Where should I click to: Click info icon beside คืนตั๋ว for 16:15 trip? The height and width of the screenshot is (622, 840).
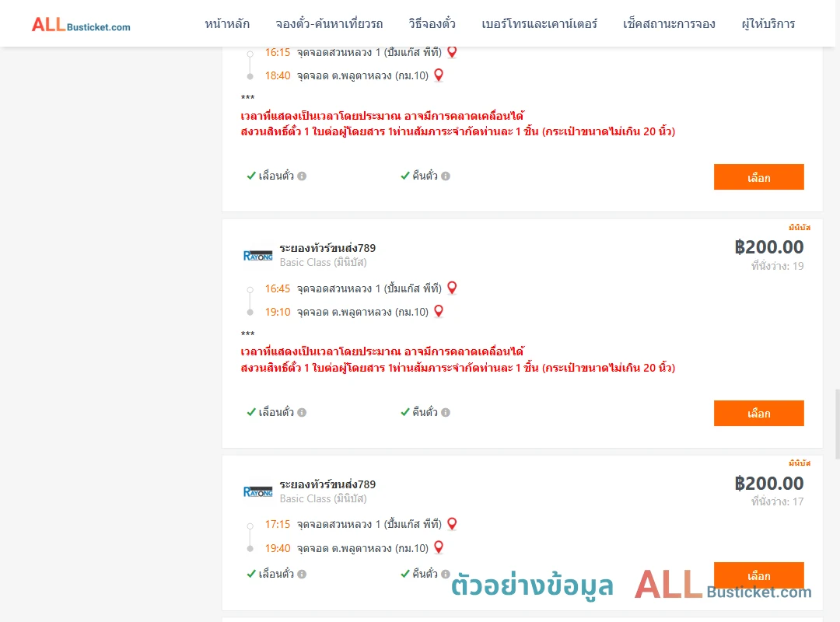click(446, 176)
